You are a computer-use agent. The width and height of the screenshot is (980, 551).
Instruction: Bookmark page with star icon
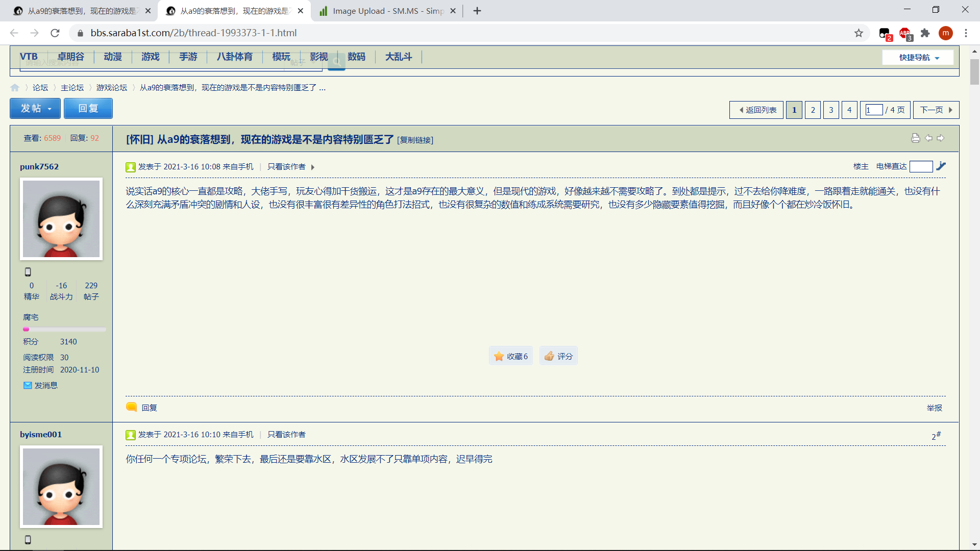click(859, 33)
